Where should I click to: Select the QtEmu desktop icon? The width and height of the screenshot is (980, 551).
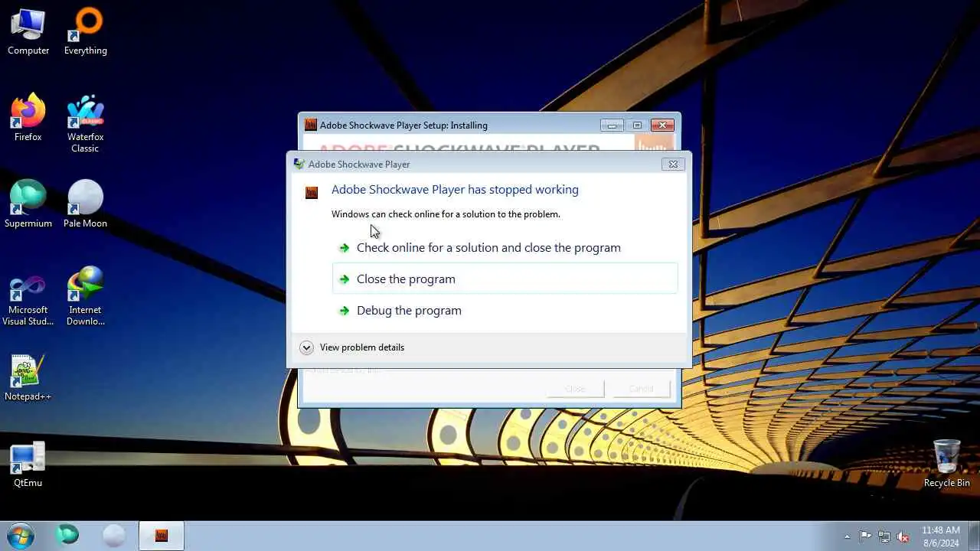[x=28, y=464]
